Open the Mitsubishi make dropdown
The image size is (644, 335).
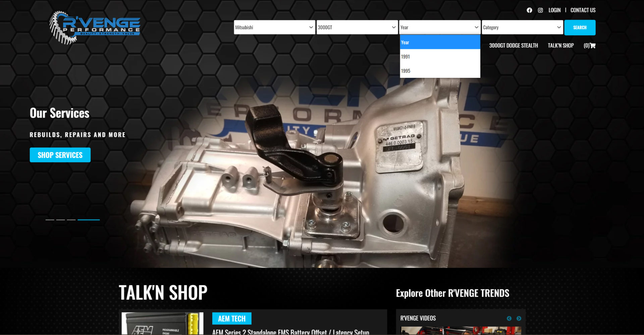click(274, 27)
